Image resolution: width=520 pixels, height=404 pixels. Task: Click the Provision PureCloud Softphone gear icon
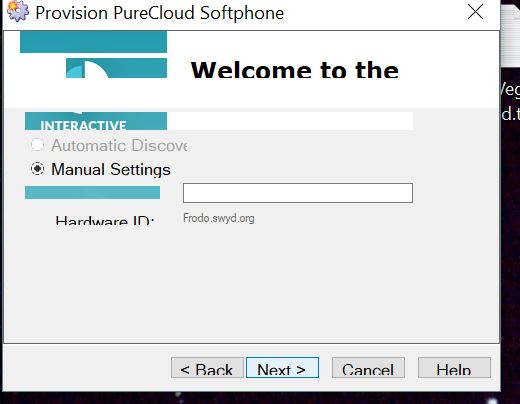tap(18, 11)
